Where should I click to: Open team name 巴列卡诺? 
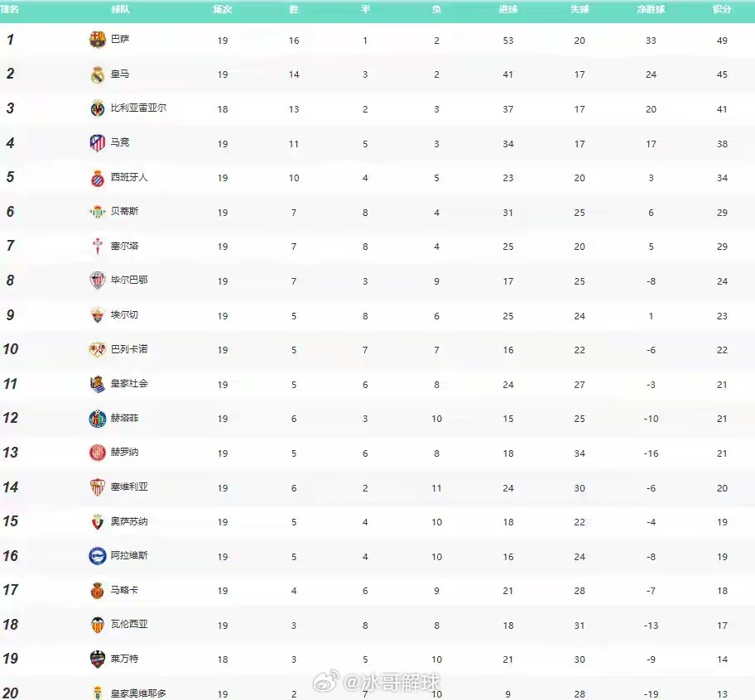click(x=129, y=349)
